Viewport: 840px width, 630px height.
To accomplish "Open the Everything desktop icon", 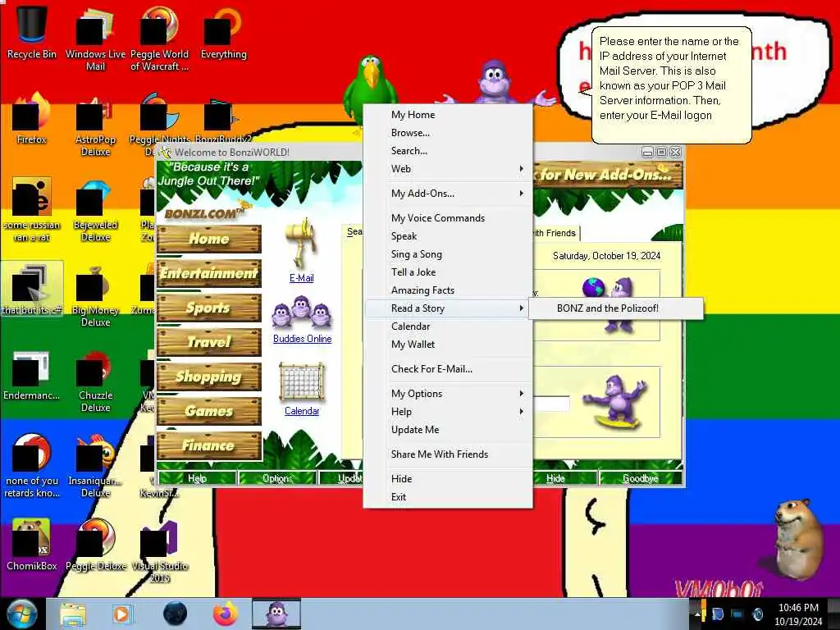I will 223,32.
